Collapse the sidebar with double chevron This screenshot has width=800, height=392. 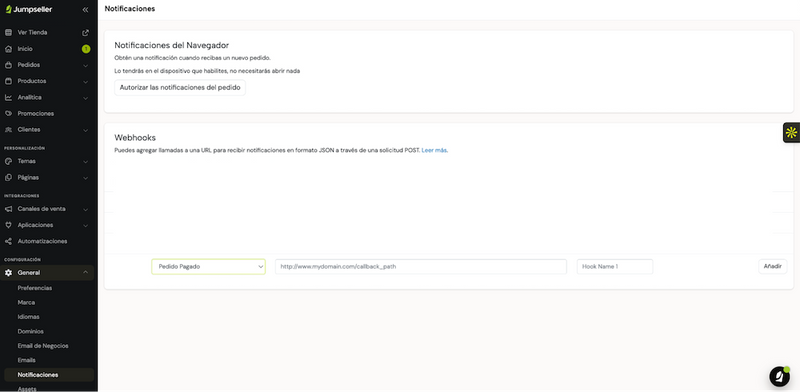[85, 10]
